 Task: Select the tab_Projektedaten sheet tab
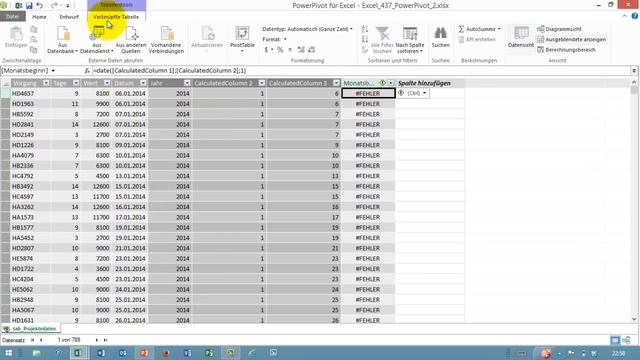(x=31, y=329)
